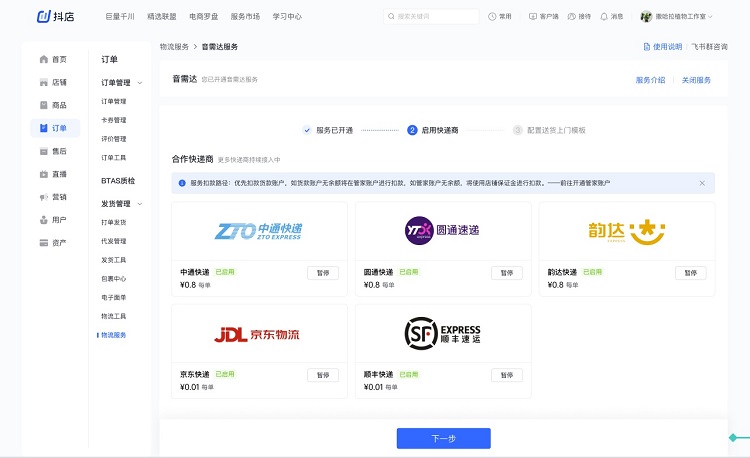Dismiss the blue info notice banner
The width and height of the screenshot is (750, 458).
702,183
